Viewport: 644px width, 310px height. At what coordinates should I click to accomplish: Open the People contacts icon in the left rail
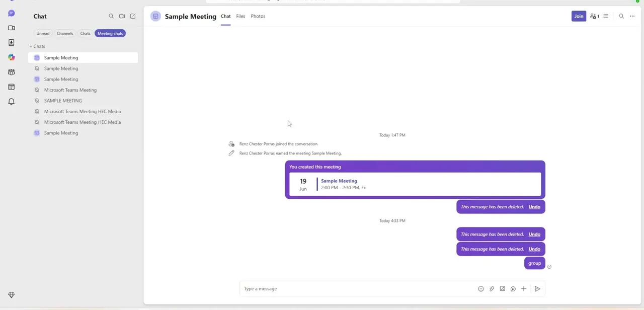pos(11,42)
